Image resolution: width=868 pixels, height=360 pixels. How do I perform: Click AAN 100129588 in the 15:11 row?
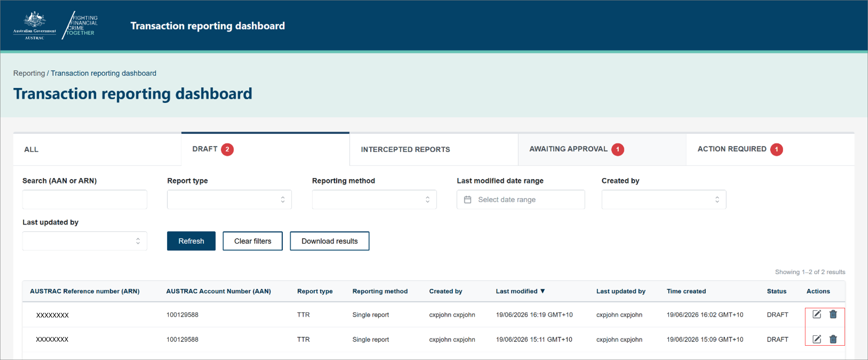point(182,340)
